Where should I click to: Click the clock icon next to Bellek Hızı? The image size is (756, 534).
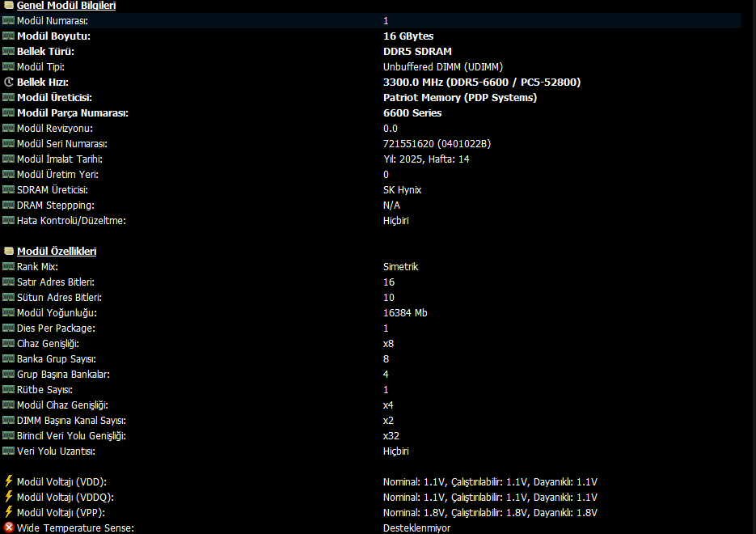(x=8, y=82)
